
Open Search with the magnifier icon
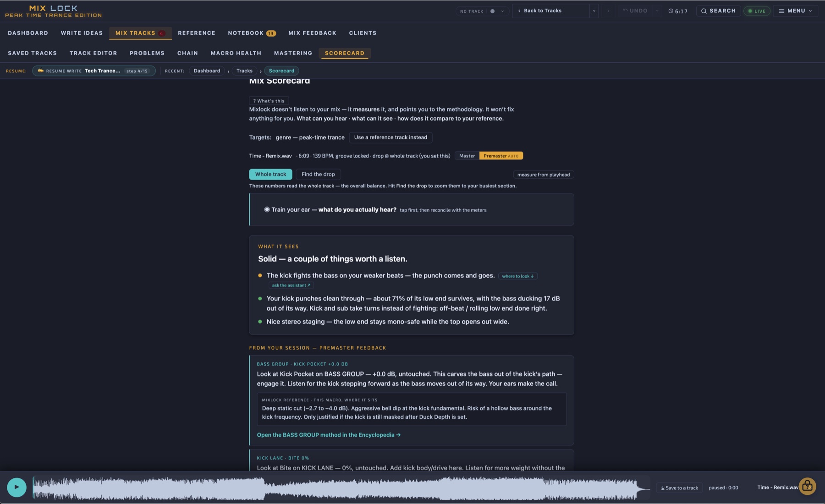pos(718,11)
